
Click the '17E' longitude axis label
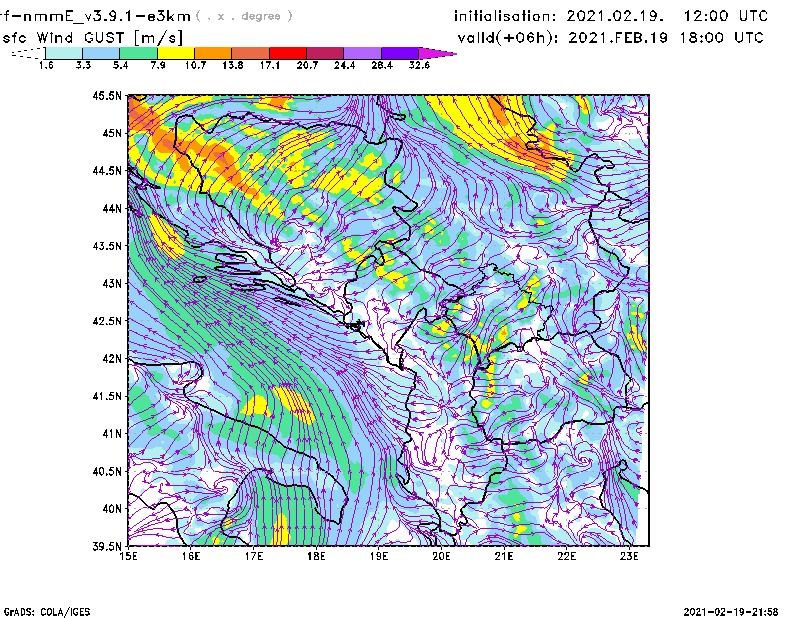[x=254, y=556]
